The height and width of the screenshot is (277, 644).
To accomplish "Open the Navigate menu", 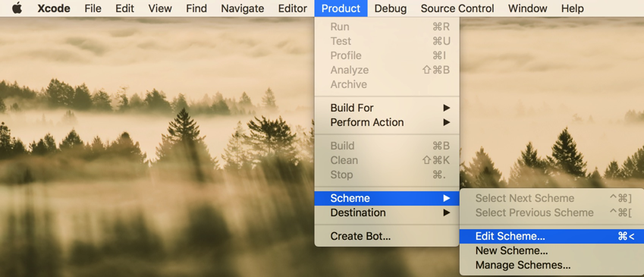I will pyautogui.click(x=242, y=8).
